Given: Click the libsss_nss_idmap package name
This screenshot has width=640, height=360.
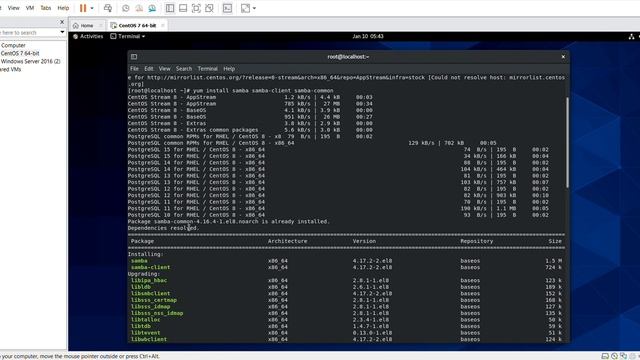Looking at the screenshot, I should pyautogui.click(x=157, y=313).
